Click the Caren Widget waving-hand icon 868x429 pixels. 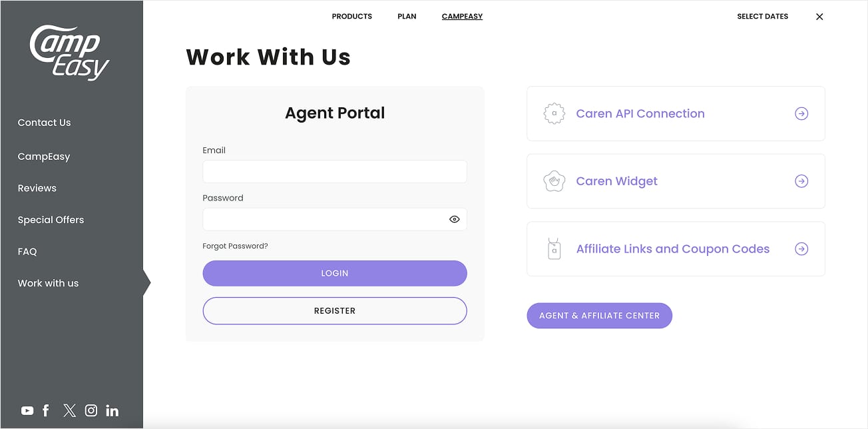(x=554, y=181)
